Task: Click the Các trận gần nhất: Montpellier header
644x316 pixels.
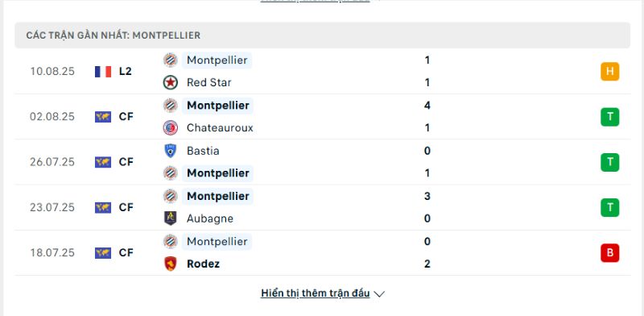Action: 323,35
